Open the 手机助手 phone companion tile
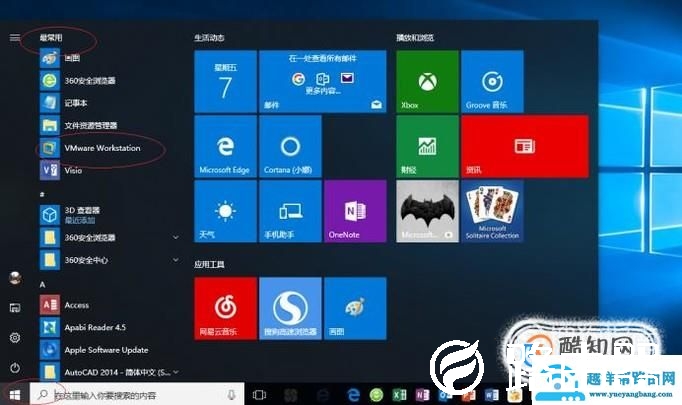The width and height of the screenshot is (682, 405). click(290, 211)
